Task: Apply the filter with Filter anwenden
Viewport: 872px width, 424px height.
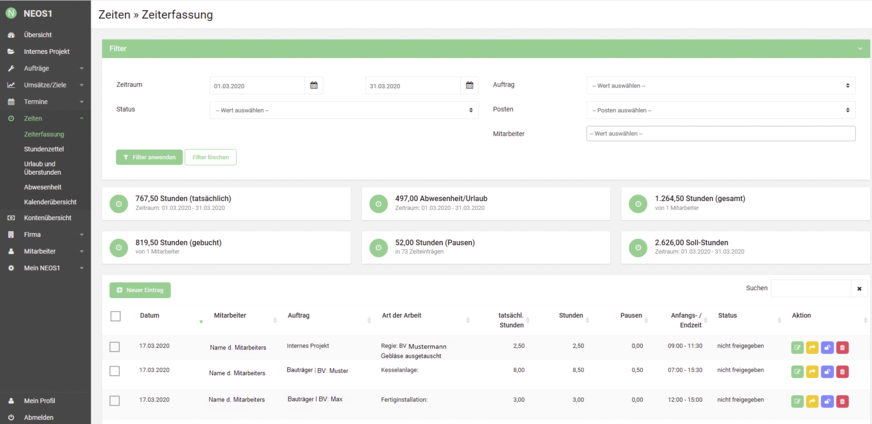Action: click(149, 157)
